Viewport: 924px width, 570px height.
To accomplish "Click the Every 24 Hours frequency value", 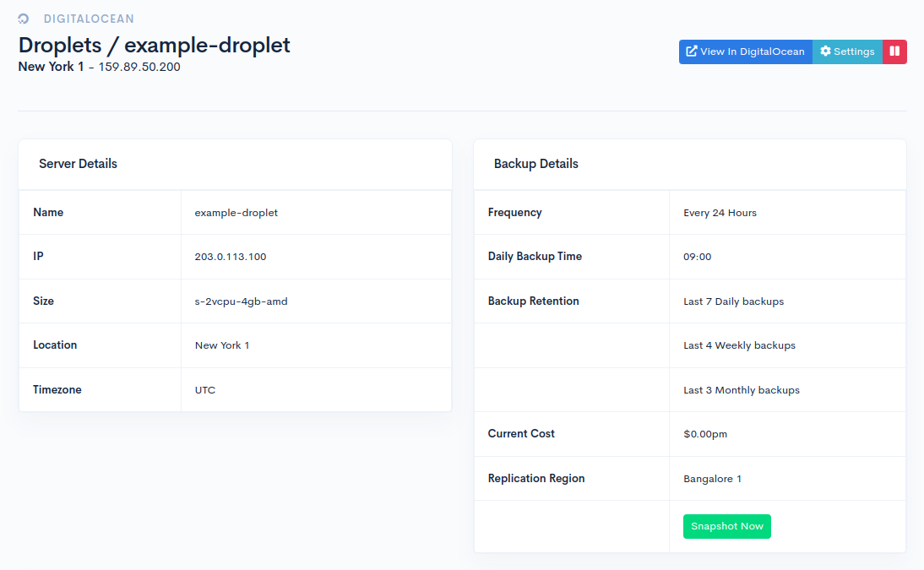I will tap(720, 212).
